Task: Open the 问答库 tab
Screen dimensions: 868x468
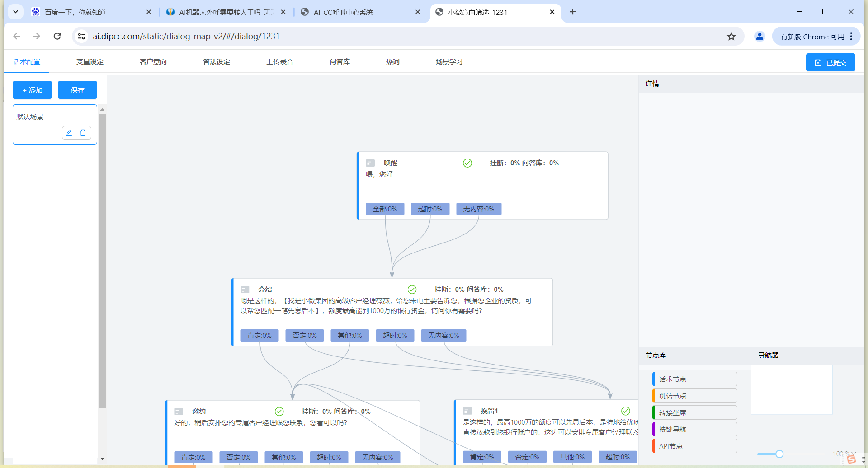Action: [339, 62]
